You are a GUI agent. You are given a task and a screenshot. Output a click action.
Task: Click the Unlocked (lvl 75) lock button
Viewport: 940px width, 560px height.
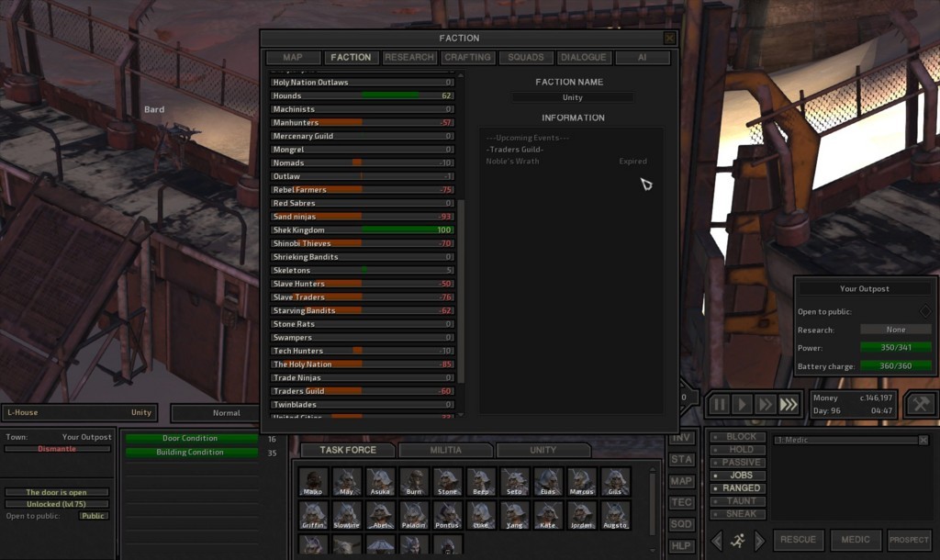57,504
